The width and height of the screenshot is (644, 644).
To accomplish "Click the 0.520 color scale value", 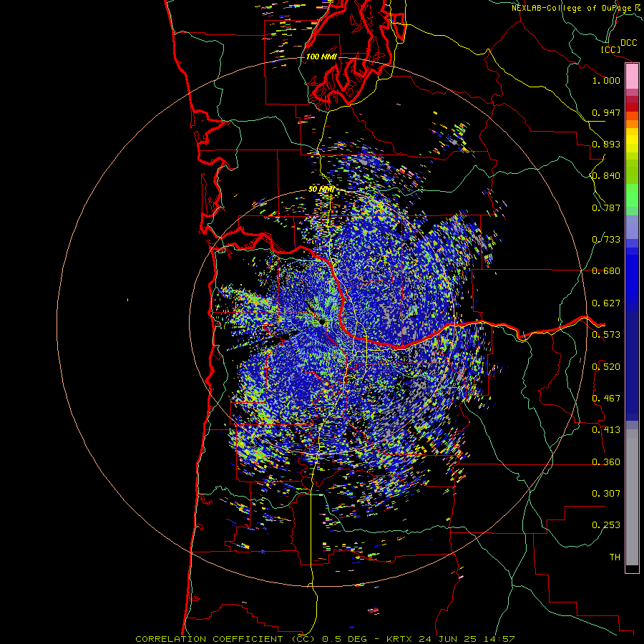I will coord(606,367).
